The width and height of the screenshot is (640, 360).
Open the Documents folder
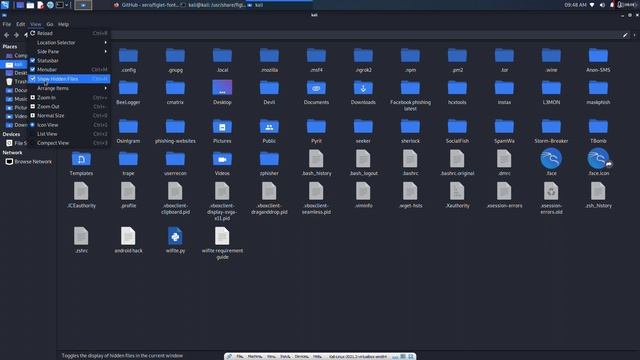pyautogui.click(x=316, y=92)
